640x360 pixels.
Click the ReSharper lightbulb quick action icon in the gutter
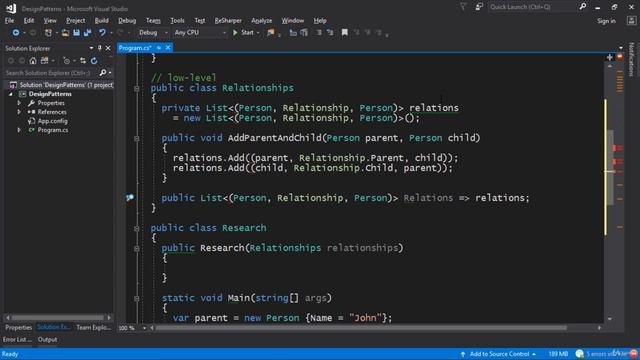(130, 198)
